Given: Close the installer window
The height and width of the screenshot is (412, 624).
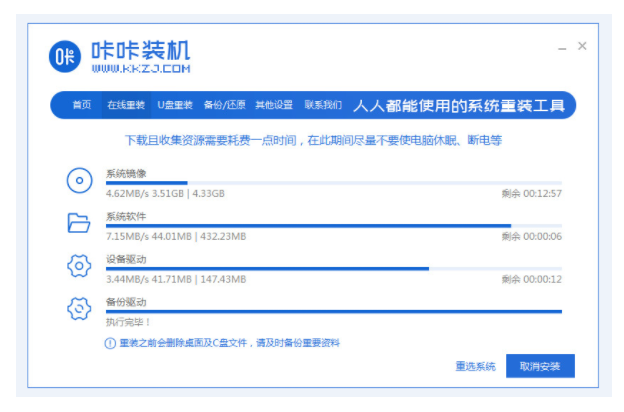Looking at the screenshot, I should click(582, 46).
